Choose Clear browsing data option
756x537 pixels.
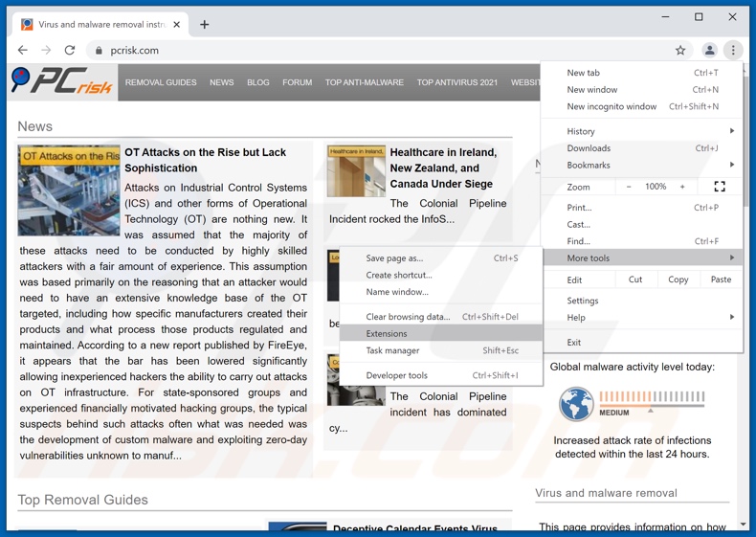(408, 317)
